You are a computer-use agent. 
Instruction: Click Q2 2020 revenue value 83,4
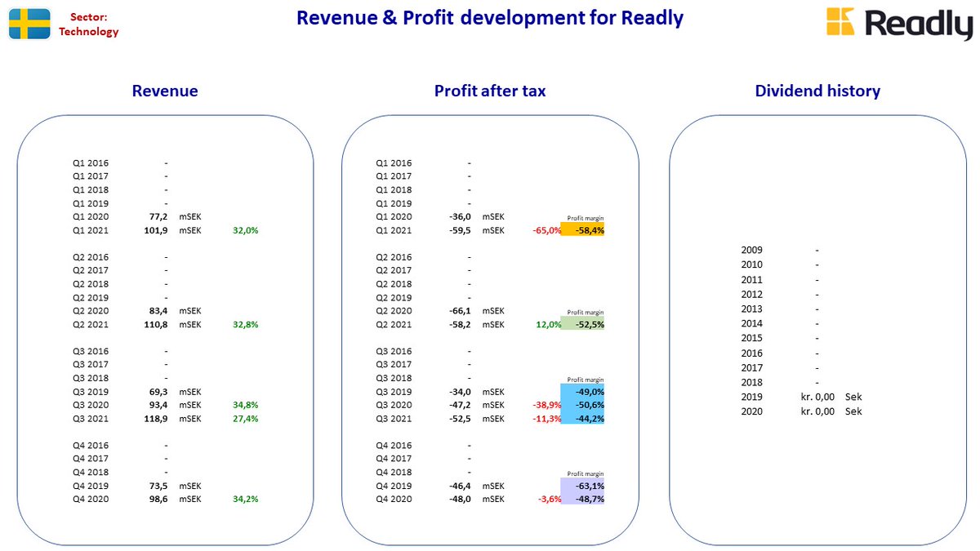pos(158,311)
